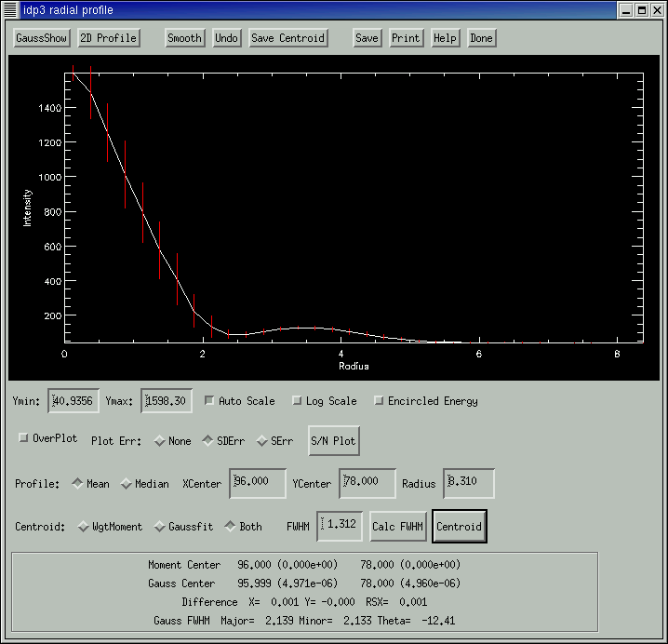This screenshot has width=668, height=644.
Task: Click Done to close the profile
Action: [481, 38]
